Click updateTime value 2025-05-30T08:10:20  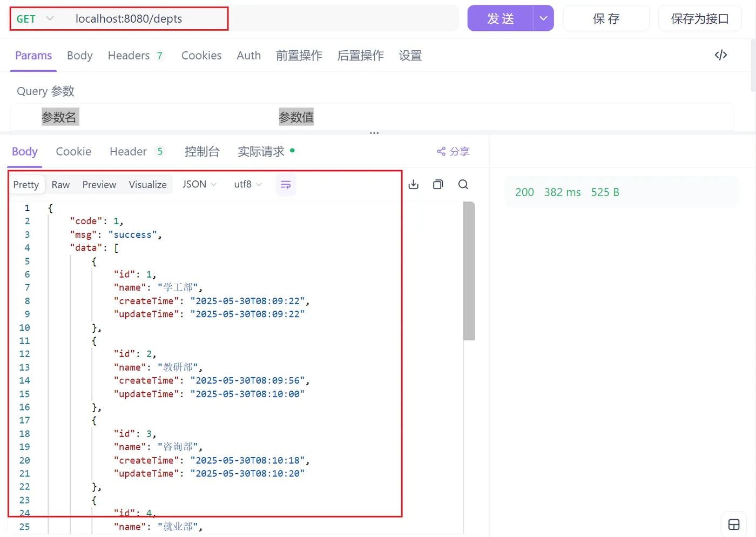click(247, 473)
